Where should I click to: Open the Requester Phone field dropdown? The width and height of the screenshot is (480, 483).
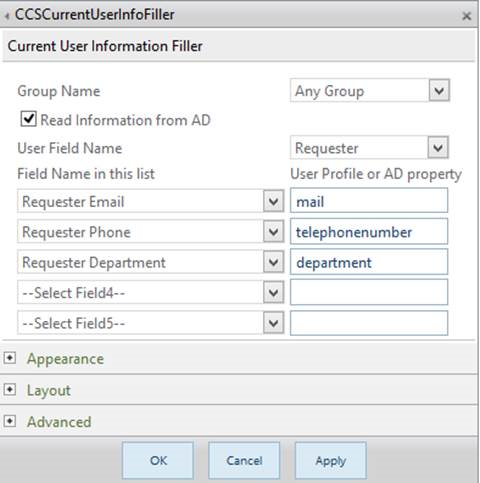150,231
